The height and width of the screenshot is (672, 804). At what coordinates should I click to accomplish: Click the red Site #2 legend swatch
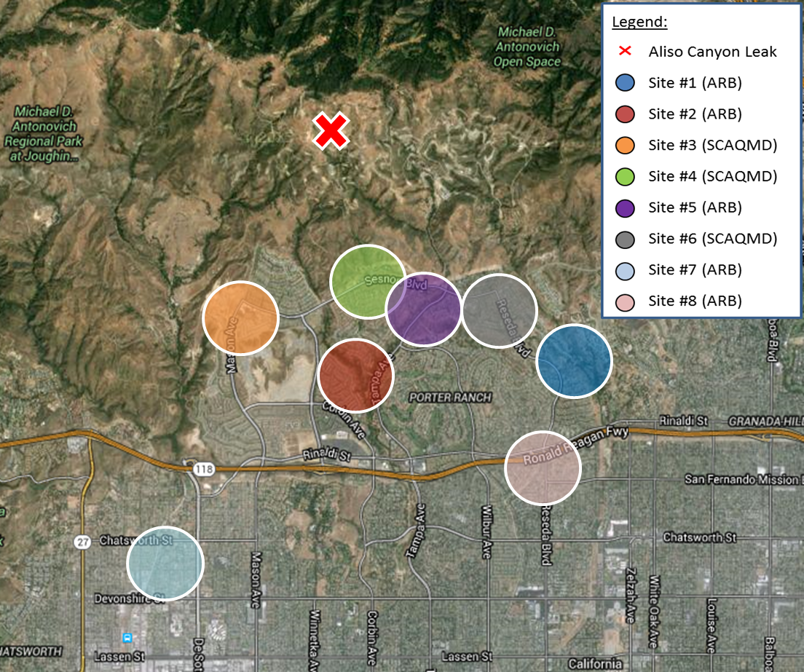(x=625, y=114)
